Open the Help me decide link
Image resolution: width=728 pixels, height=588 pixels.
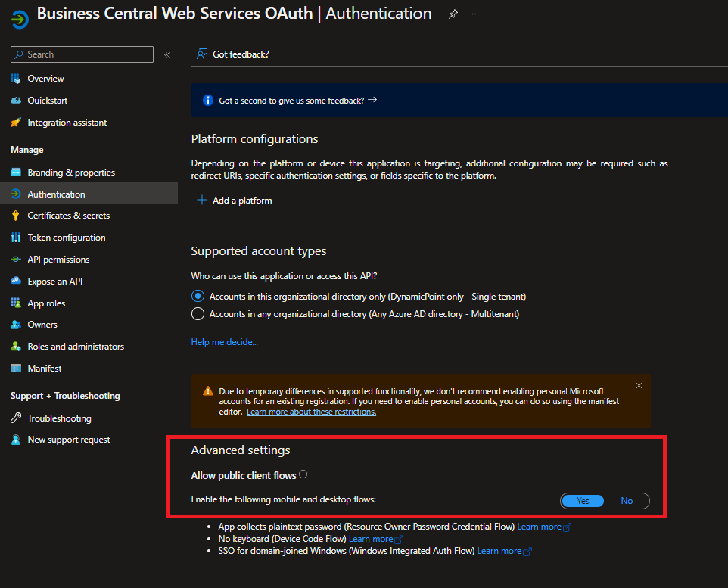[x=225, y=342]
